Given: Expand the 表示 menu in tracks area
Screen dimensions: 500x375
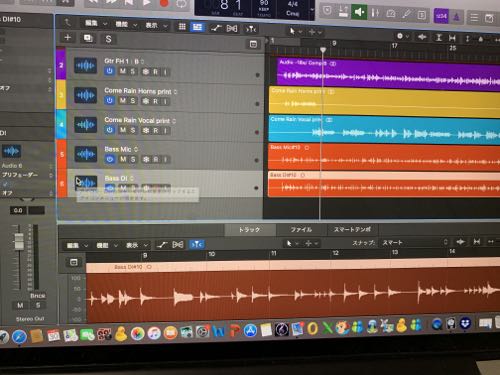Looking at the screenshot, I should (156, 25).
